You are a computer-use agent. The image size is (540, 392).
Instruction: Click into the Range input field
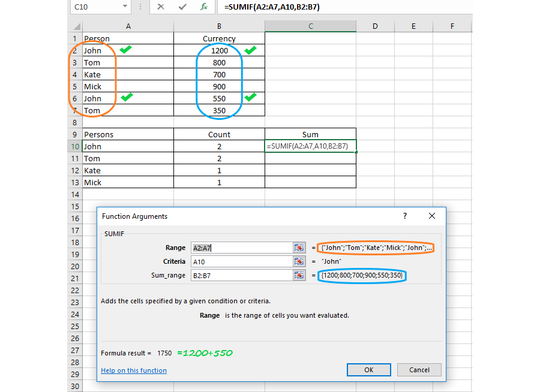pyautogui.click(x=240, y=248)
